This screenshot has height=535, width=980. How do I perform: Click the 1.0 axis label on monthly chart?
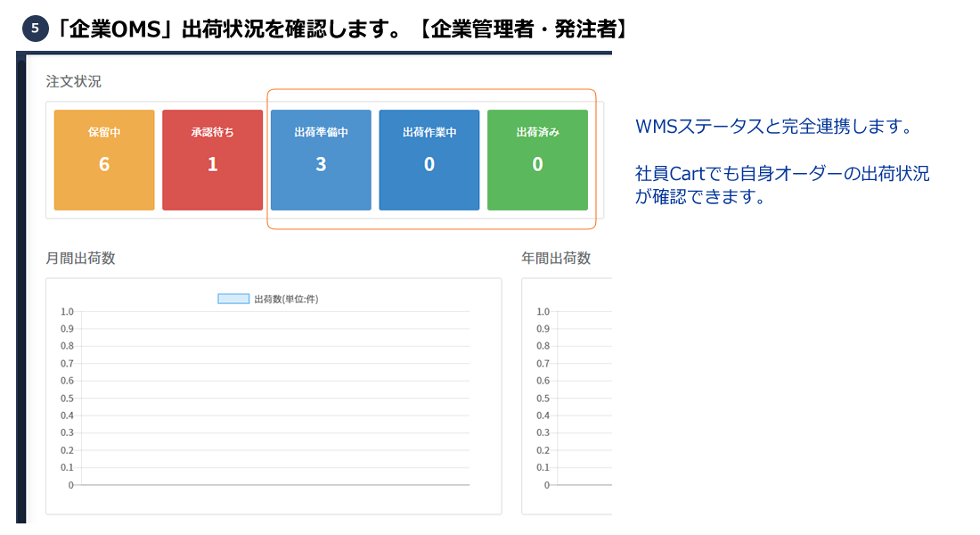coord(67,312)
